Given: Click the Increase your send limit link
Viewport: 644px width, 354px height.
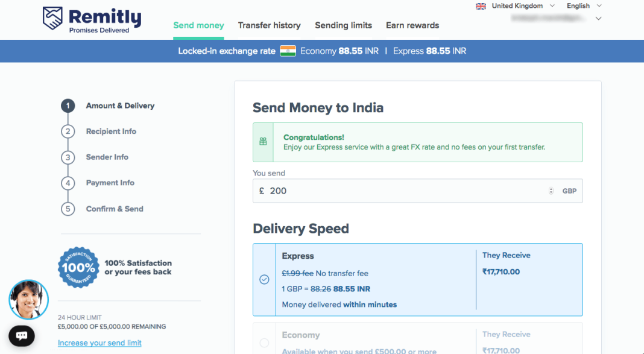Looking at the screenshot, I should tap(99, 343).
